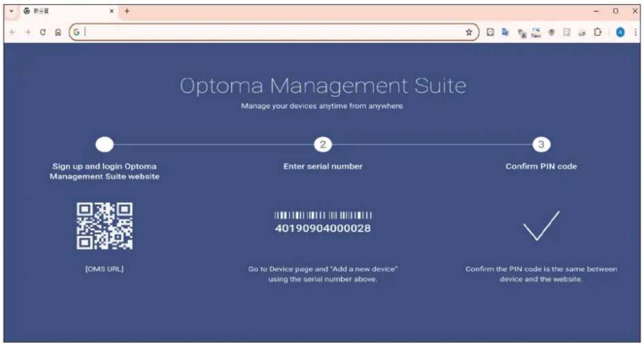Screen dimensions: 644x343
Task: Click serial number 40190904000028
Action: pyautogui.click(x=323, y=228)
